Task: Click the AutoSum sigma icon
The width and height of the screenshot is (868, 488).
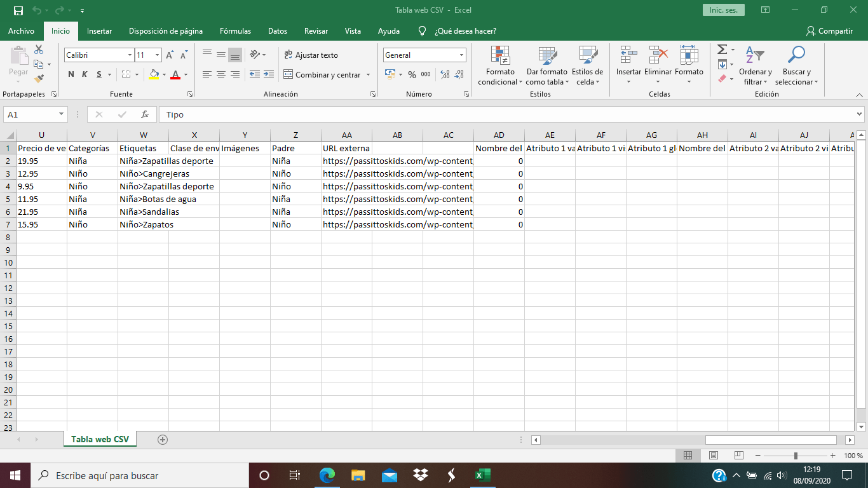Action: point(722,50)
